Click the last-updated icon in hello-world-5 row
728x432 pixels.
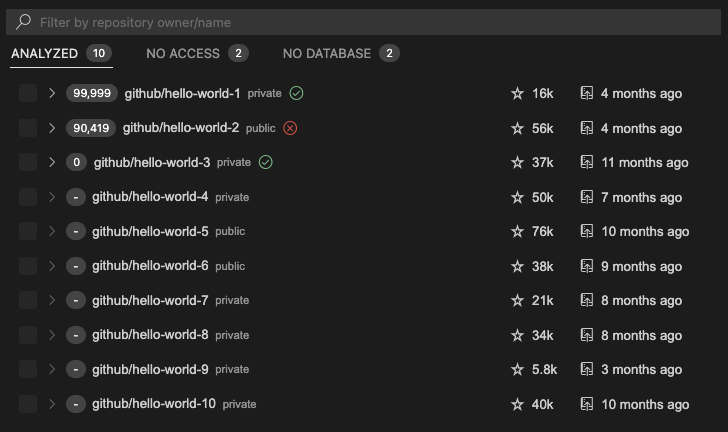587,231
